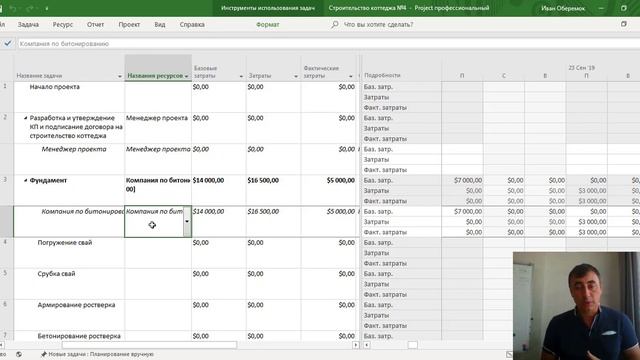Click the Инструменты использования задач contextual tab

click(268, 8)
